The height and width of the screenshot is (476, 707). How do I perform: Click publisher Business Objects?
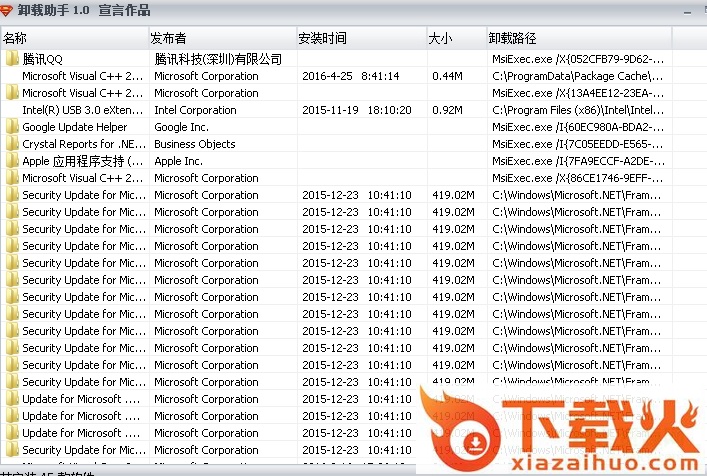click(195, 144)
